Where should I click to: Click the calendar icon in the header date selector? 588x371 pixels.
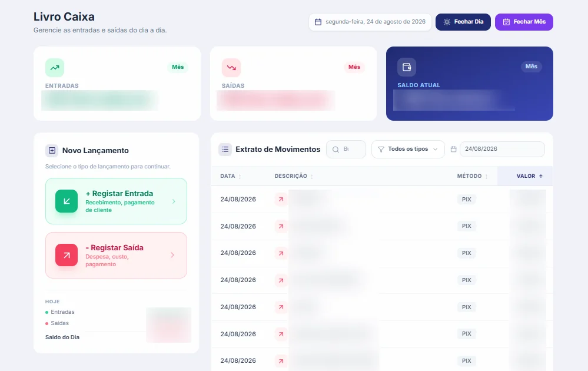point(318,22)
